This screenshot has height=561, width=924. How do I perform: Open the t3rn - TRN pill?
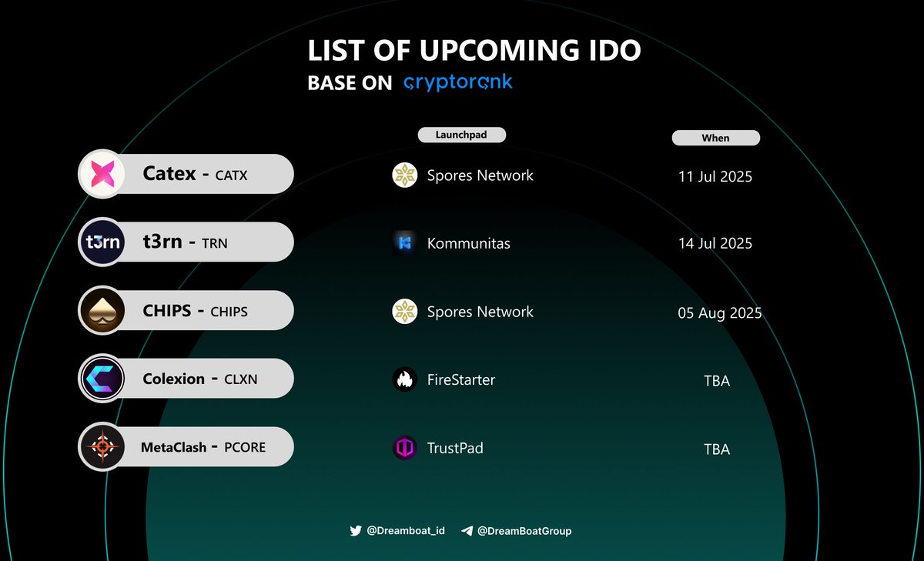point(186,242)
